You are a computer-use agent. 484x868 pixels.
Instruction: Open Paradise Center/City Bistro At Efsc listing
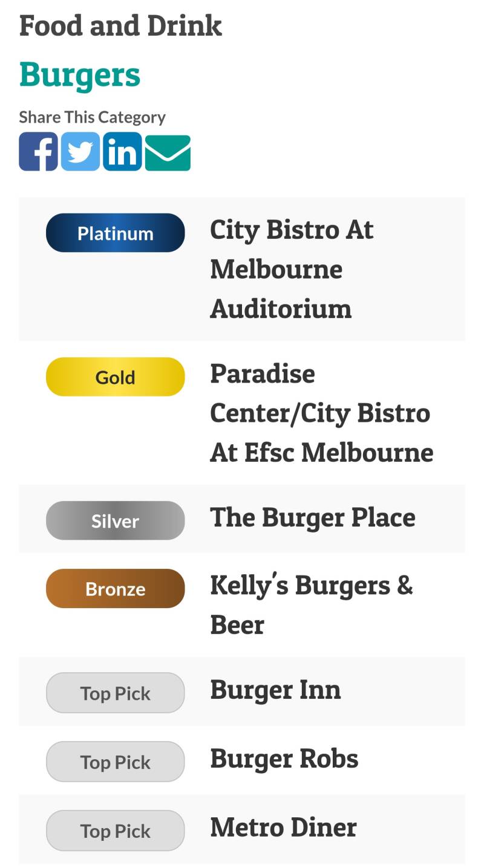(x=321, y=413)
